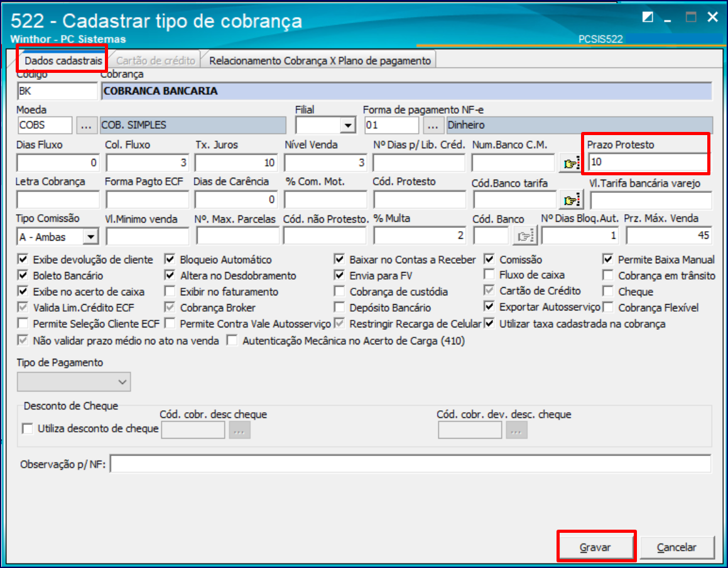Focus the Prz. Máx. Venda field

coord(669,236)
